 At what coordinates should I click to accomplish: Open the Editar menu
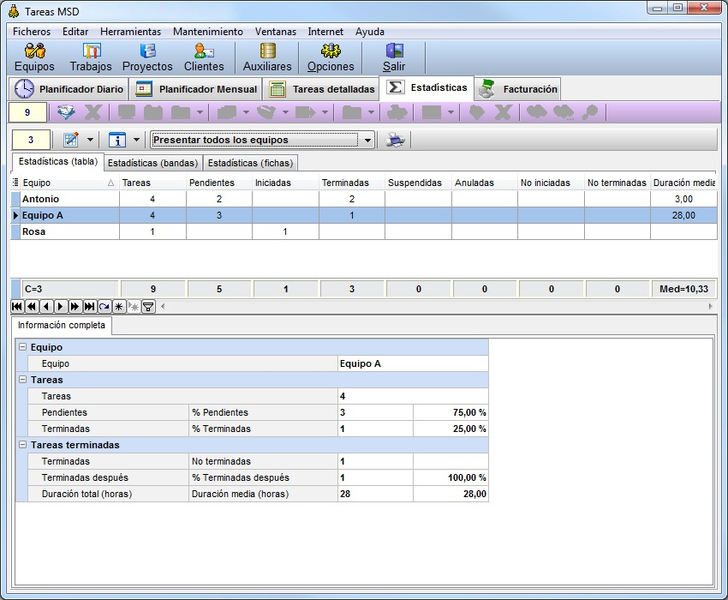click(x=75, y=32)
